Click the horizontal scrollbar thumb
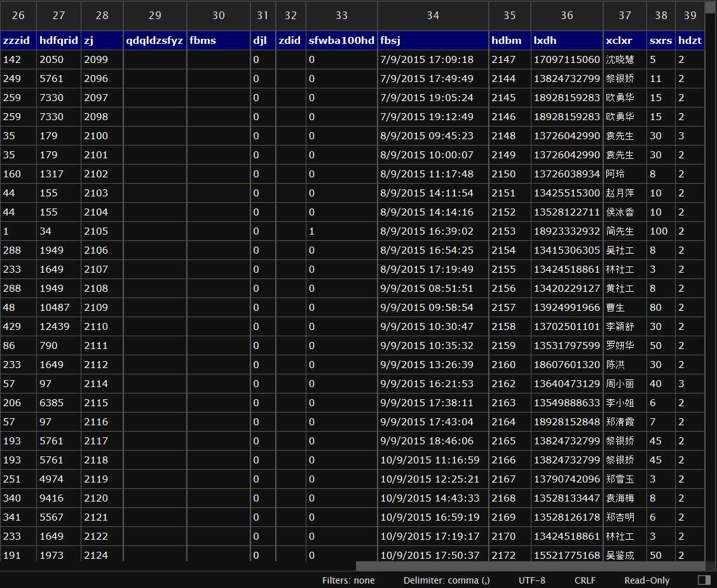Image resolution: width=717 pixels, height=588 pixels. [530, 566]
